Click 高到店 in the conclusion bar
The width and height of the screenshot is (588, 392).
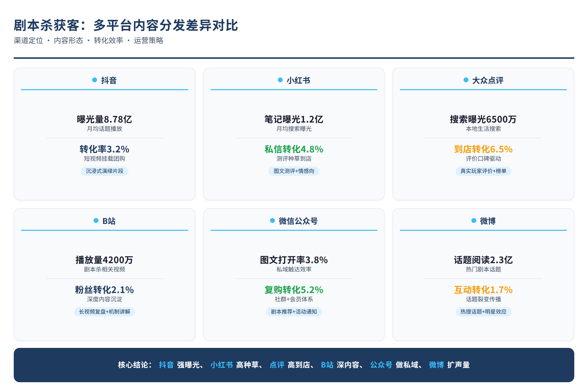point(299,365)
